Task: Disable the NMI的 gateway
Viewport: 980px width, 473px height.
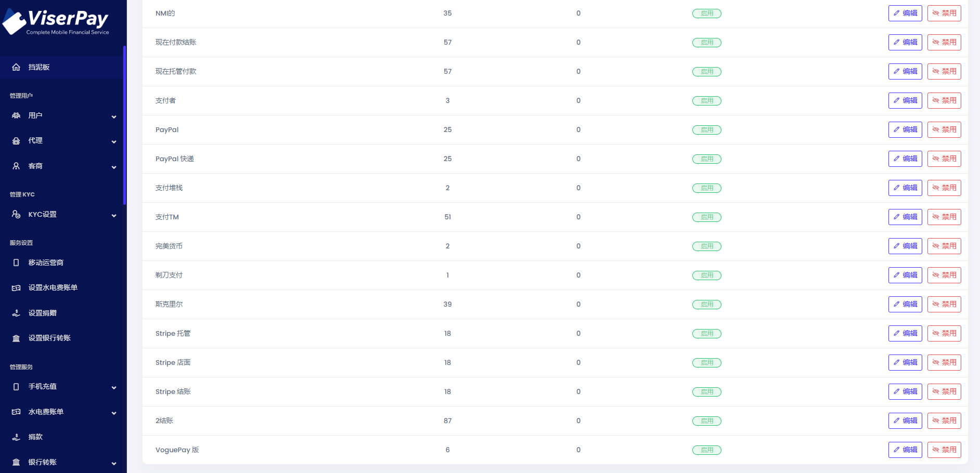Action: [944, 13]
